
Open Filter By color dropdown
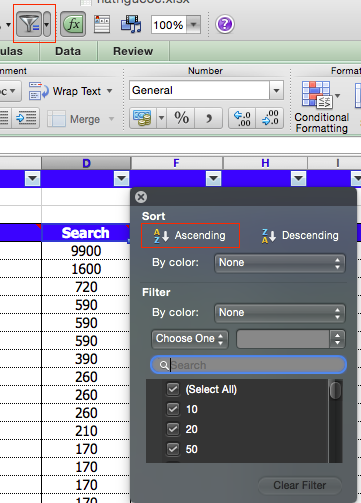tap(280, 313)
